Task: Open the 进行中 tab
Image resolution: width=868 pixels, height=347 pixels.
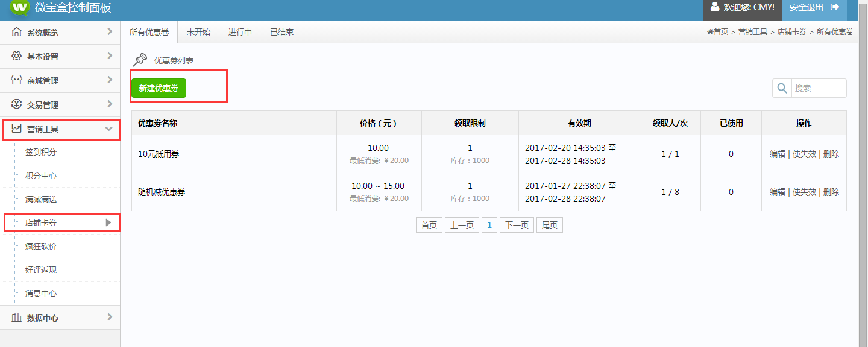Action: (x=240, y=32)
